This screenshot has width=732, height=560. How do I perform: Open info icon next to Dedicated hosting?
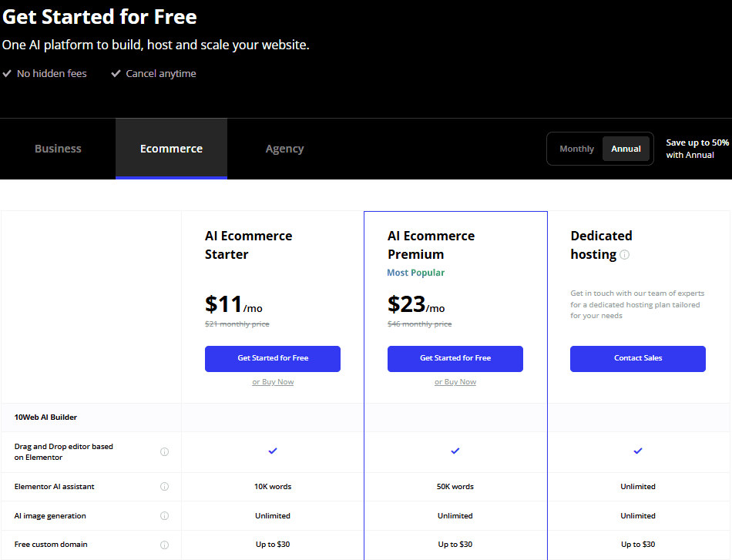[x=624, y=255]
